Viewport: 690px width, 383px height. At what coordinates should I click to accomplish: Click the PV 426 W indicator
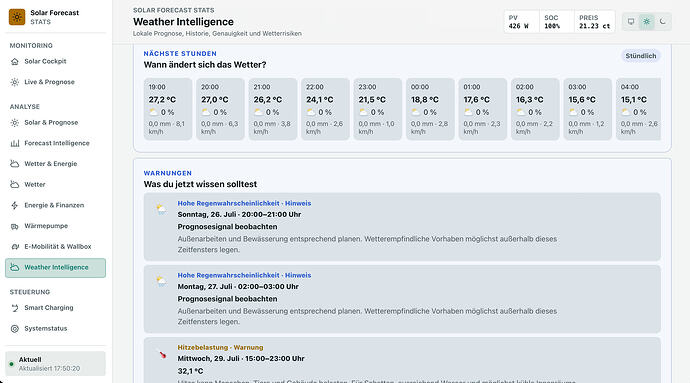pyautogui.click(x=521, y=22)
